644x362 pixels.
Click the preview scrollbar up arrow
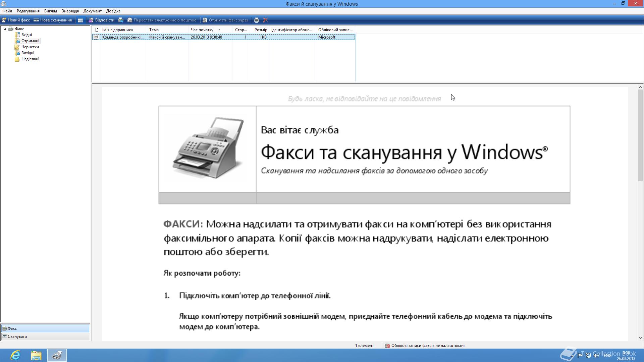pos(640,87)
